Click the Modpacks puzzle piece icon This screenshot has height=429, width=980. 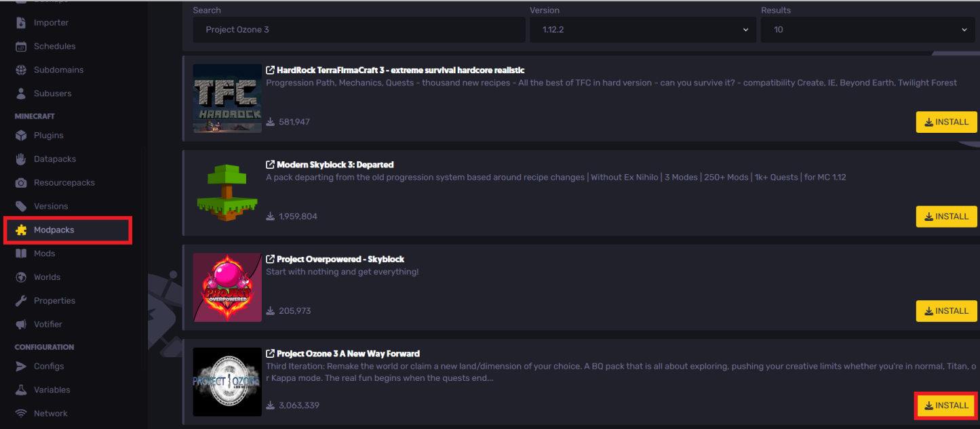(x=21, y=230)
